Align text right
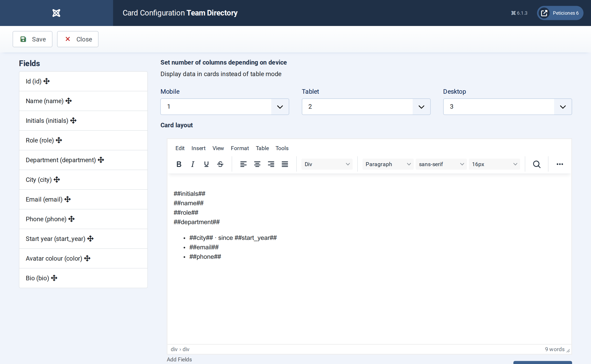This screenshot has width=591, height=364. [x=271, y=164]
